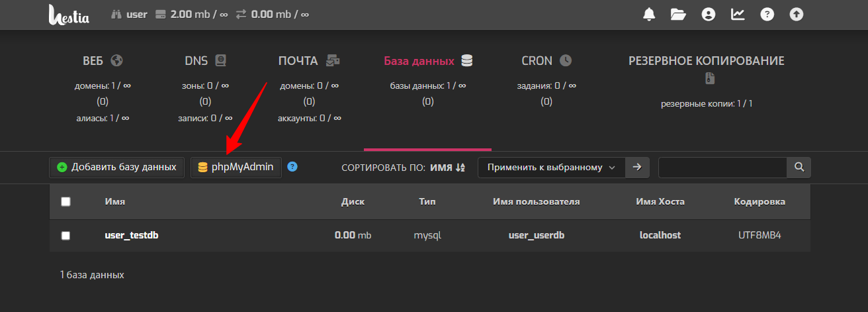Click резервные копии: 1 / 1 text

pos(707,104)
